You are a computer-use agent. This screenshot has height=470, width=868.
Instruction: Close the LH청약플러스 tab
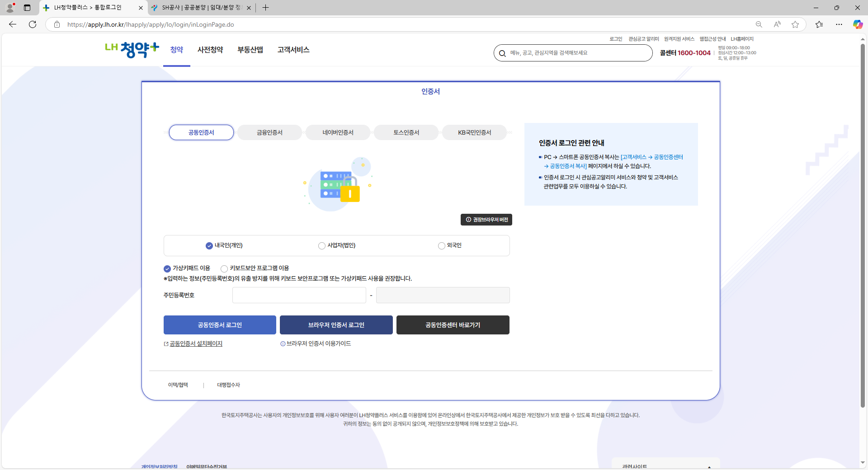click(141, 8)
